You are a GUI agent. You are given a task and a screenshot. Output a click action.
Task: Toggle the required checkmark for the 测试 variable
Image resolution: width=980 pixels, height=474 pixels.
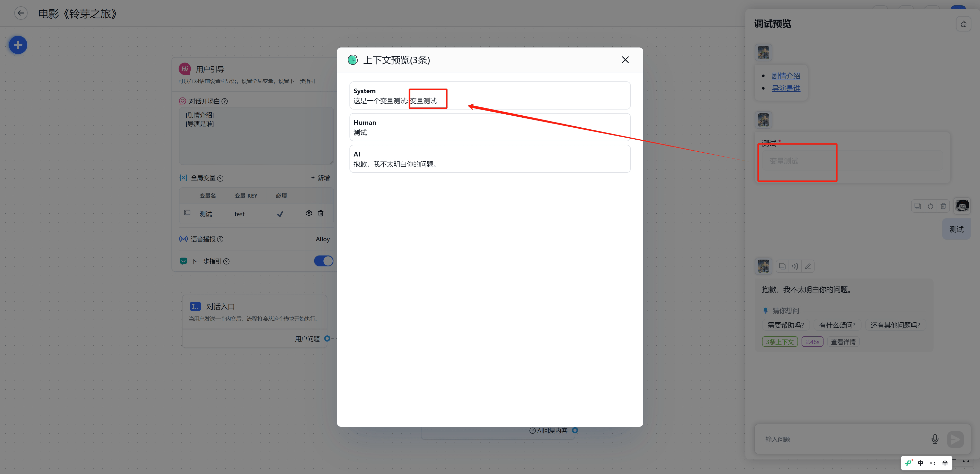280,214
